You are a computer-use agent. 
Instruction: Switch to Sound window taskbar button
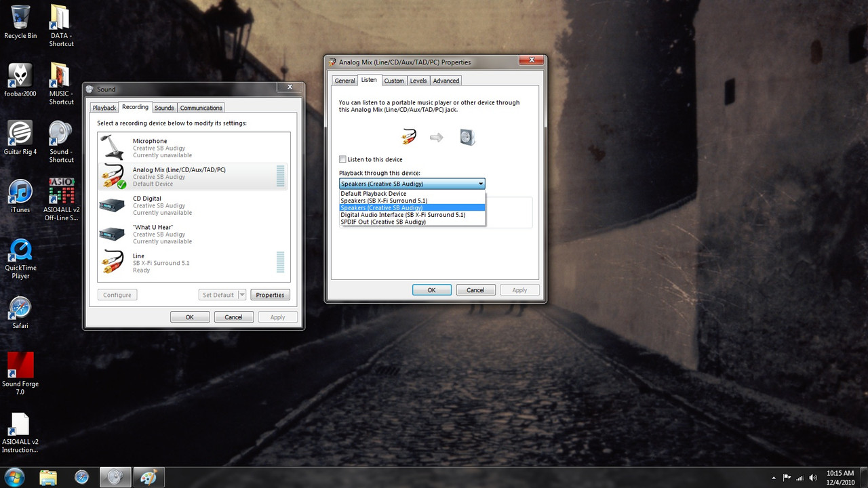pyautogui.click(x=114, y=477)
